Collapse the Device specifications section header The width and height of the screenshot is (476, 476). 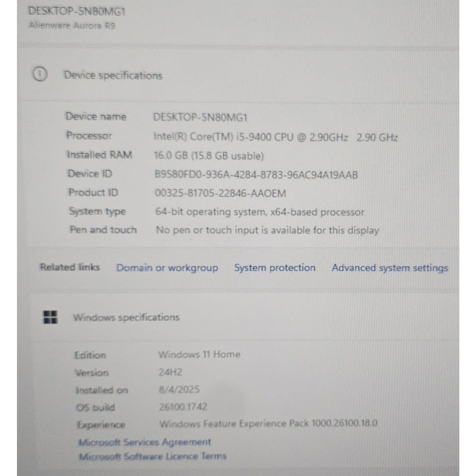coord(113,76)
